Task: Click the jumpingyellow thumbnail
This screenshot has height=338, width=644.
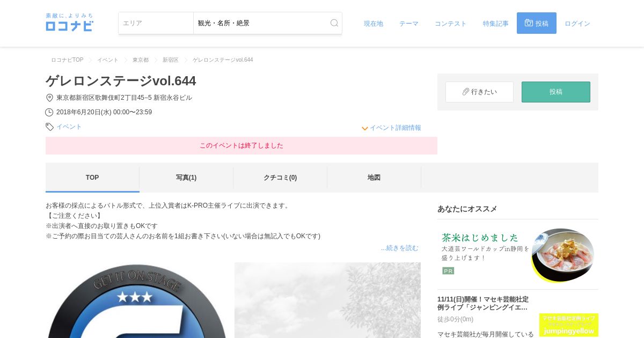Action: click(x=569, y=325)
